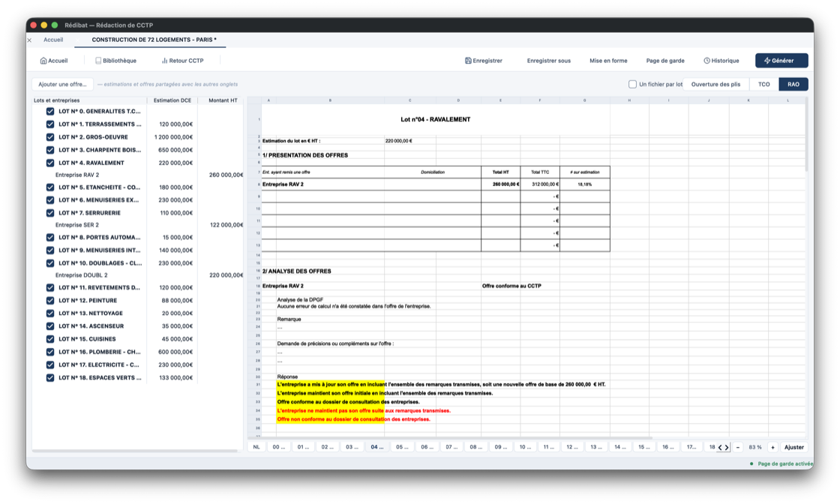
Task: Click red 'Offre non conforme' line
Action: 353,419
